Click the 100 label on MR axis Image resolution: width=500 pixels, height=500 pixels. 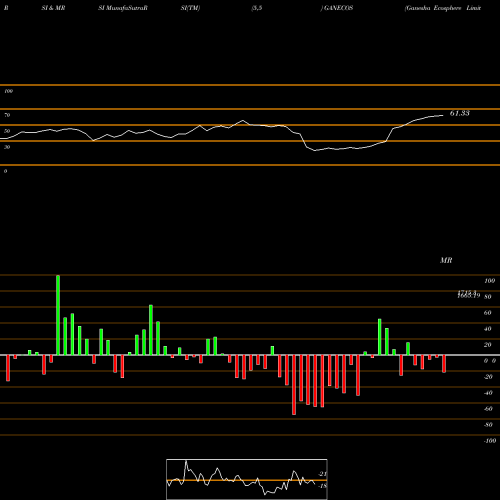point(489,281)
